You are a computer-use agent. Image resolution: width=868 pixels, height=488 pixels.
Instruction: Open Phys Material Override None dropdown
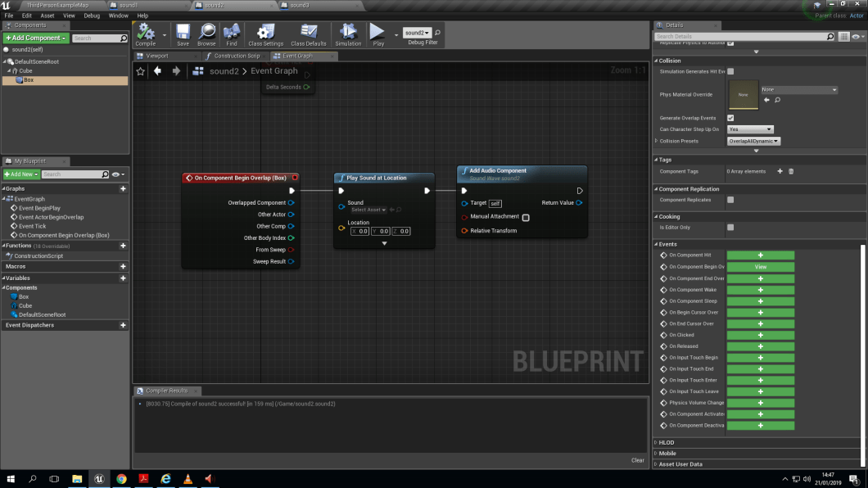pos(798,89)
